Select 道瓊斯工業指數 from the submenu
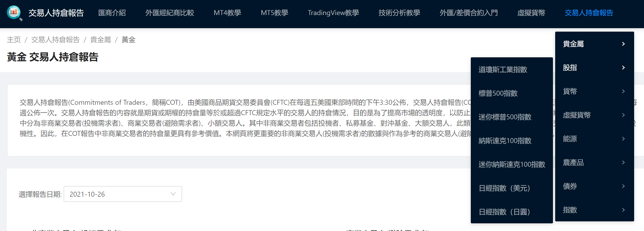644x231 pixels. [x=511, y=69]
